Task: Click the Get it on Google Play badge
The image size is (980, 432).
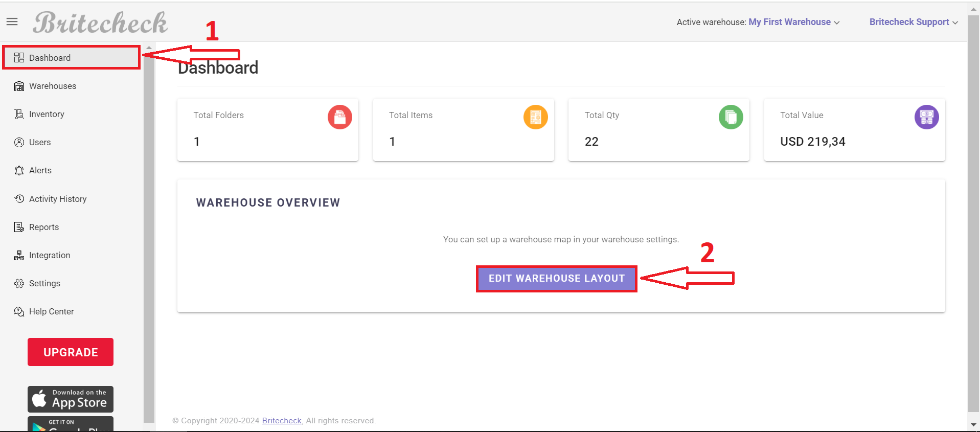Action: pyautogui.click(x=71, y=424)
